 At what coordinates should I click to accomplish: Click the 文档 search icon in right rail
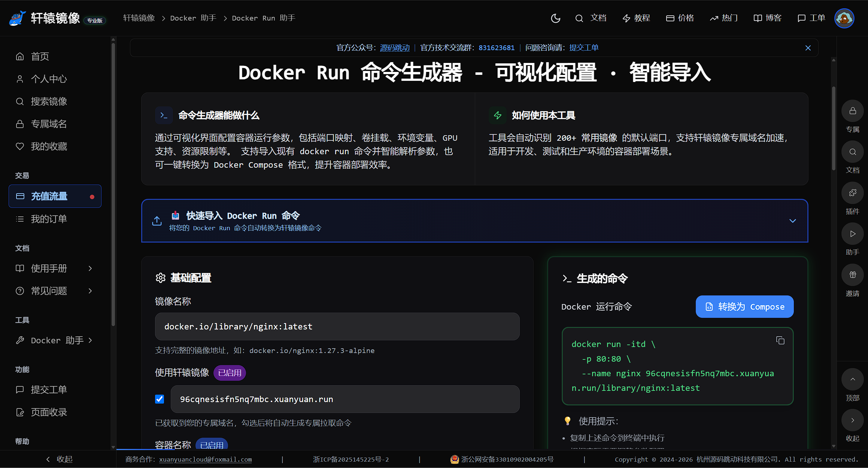853,152
